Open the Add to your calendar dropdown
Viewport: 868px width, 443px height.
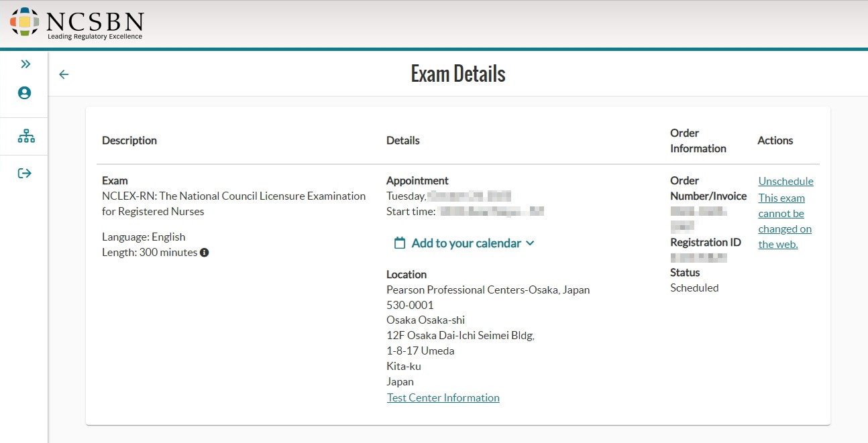pos(464,243)
